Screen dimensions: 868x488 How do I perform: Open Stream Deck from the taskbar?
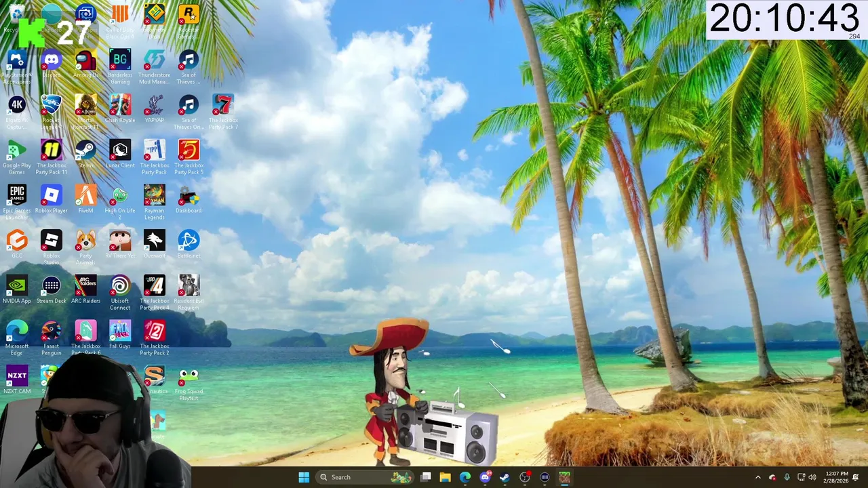tap(545, 477)
